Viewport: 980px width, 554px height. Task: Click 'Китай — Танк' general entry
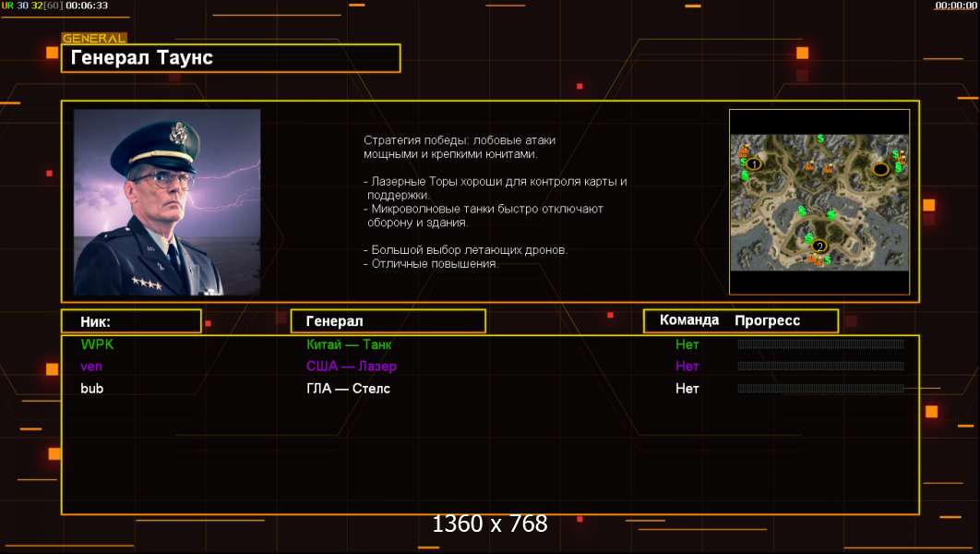(349, 344)
